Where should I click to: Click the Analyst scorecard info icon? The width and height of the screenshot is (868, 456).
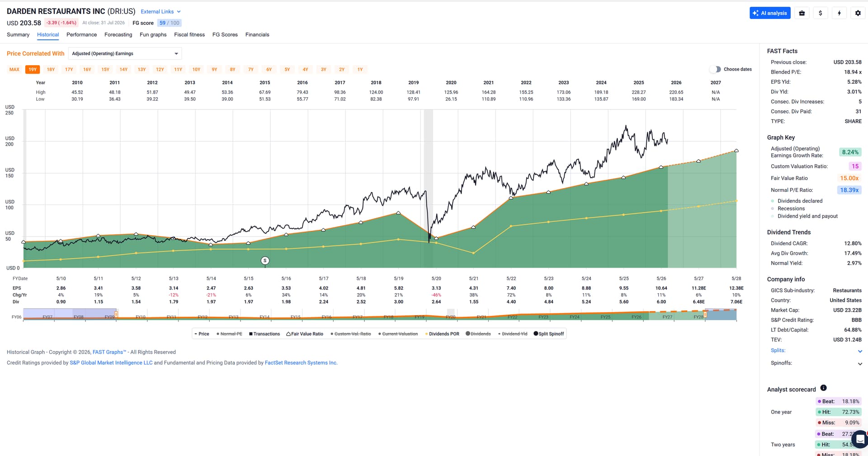(x=823, y=388)
